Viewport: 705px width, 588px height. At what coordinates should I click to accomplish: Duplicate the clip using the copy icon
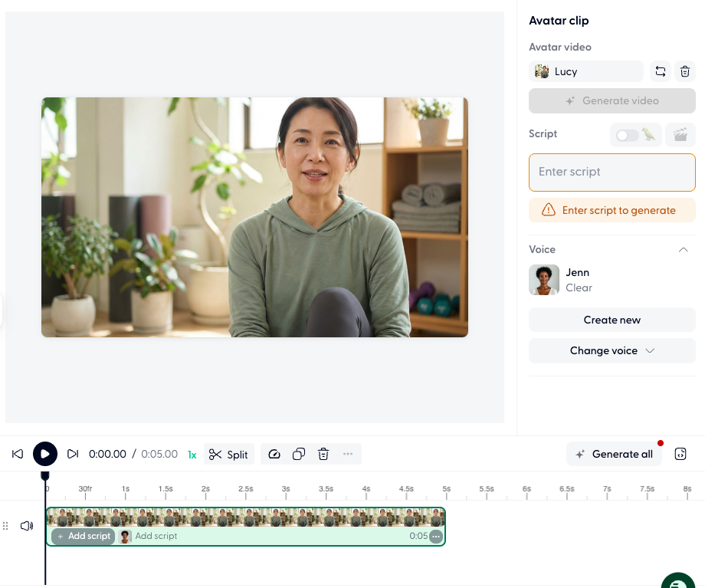(299, 454)
